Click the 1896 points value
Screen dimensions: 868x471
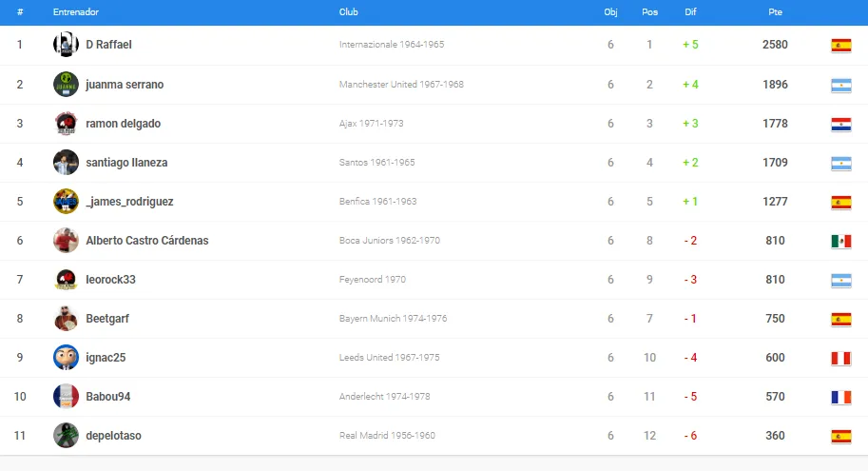tap(775, 85)
